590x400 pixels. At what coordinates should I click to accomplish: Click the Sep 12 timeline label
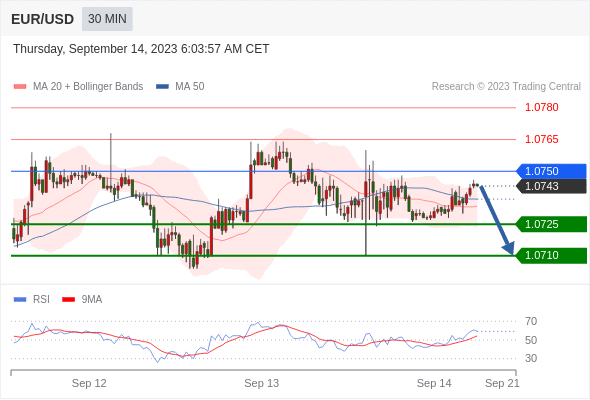[89, 383]
